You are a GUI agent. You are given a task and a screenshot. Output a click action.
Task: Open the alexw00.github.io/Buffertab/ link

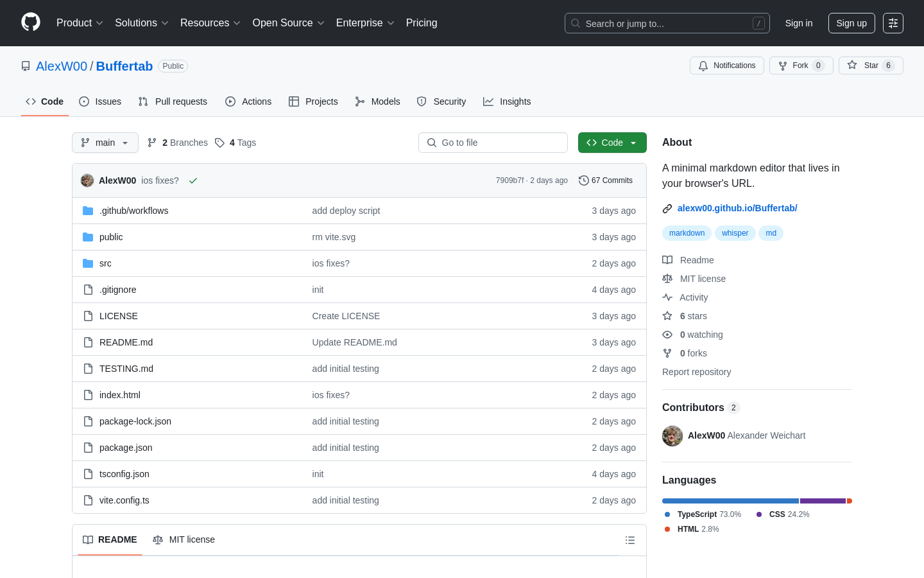point(737,208)
